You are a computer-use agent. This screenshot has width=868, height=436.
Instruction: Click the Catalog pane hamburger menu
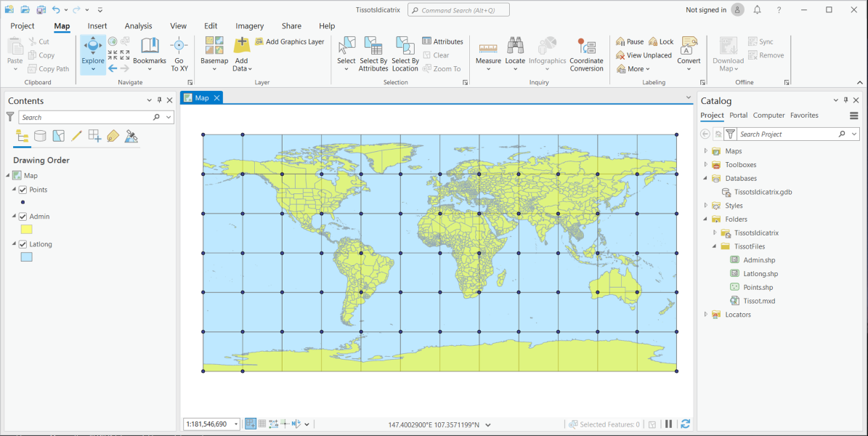pos(853,116)
